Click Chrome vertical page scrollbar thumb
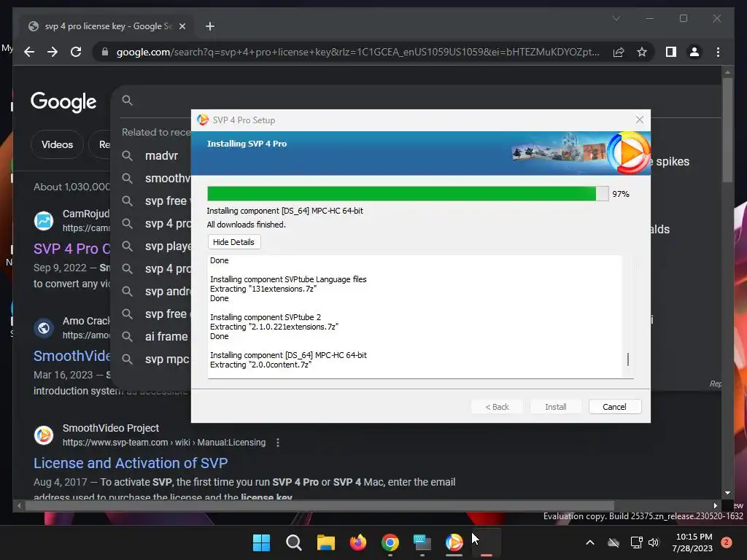 727,130
